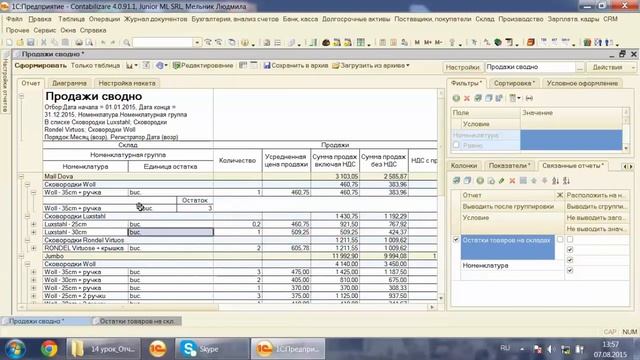Click the pencil edit linked report icon
The image size is (640, 360).
(501, 181)
